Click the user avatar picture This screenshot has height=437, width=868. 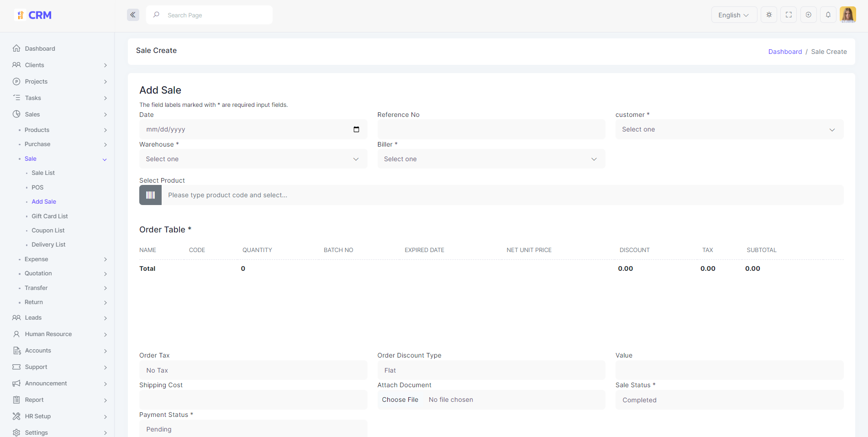tap(847, 15)
